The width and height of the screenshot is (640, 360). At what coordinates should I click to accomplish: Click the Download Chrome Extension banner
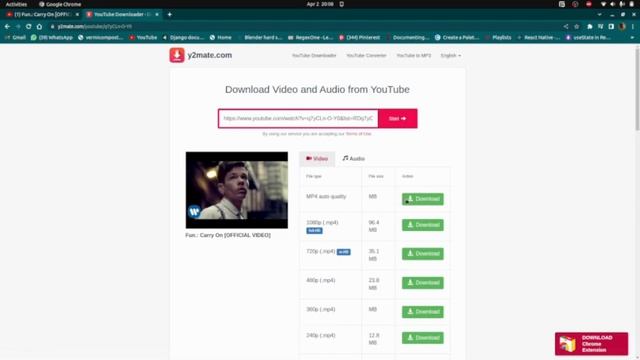(x=591, y=344)
